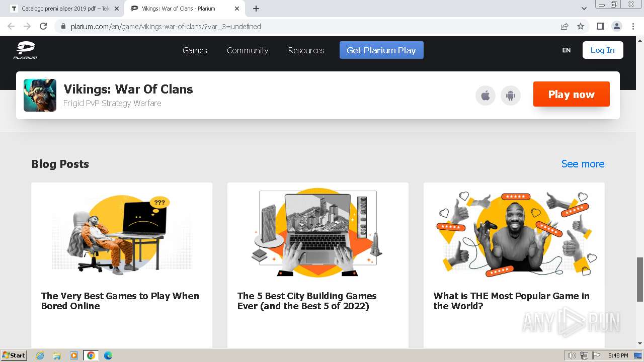Click the volume speaker tray icon
The width and height of the screenshot is (644, 362).
tap(572, 355)
